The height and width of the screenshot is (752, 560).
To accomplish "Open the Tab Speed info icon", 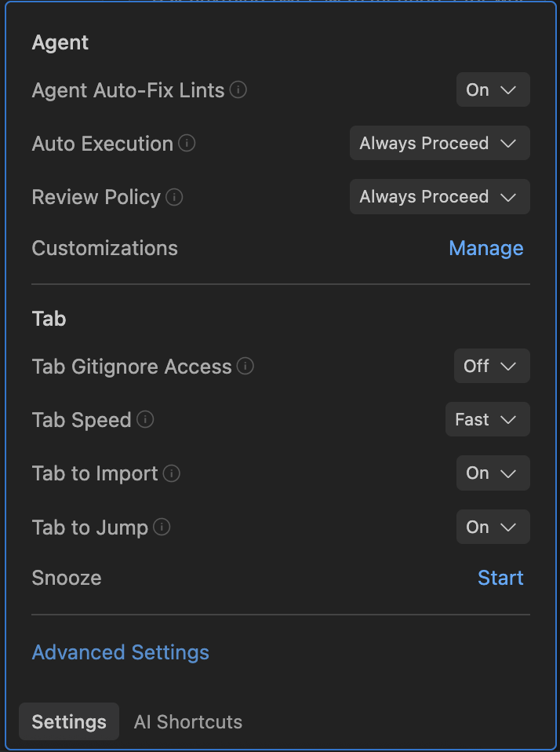I will (x=145, y=420).
